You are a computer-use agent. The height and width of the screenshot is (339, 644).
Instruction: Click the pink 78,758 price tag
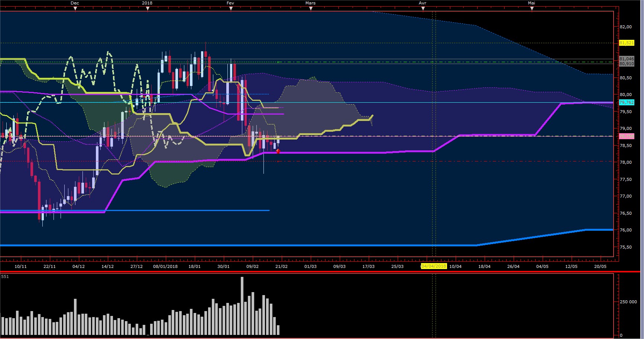(x=627, y=136)
